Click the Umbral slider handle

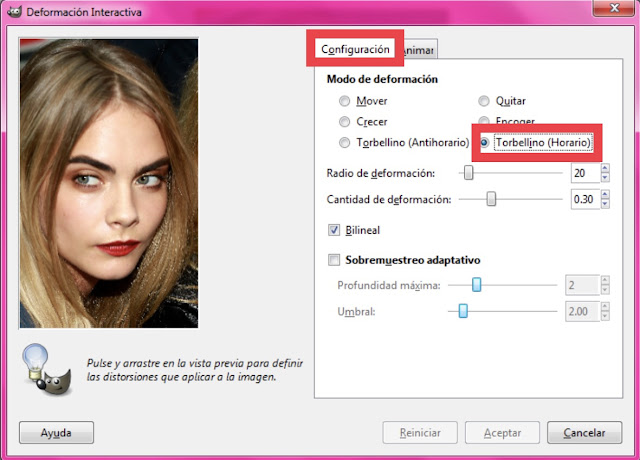pos(463,311)
